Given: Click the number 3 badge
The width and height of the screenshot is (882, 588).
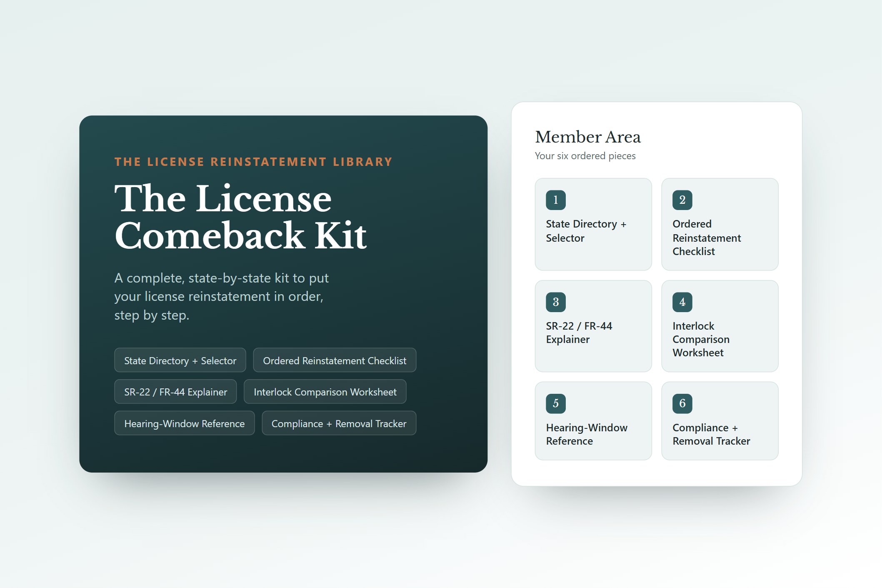Looking at the screenshot, I should pyautogui.click(x=555, y=302).
